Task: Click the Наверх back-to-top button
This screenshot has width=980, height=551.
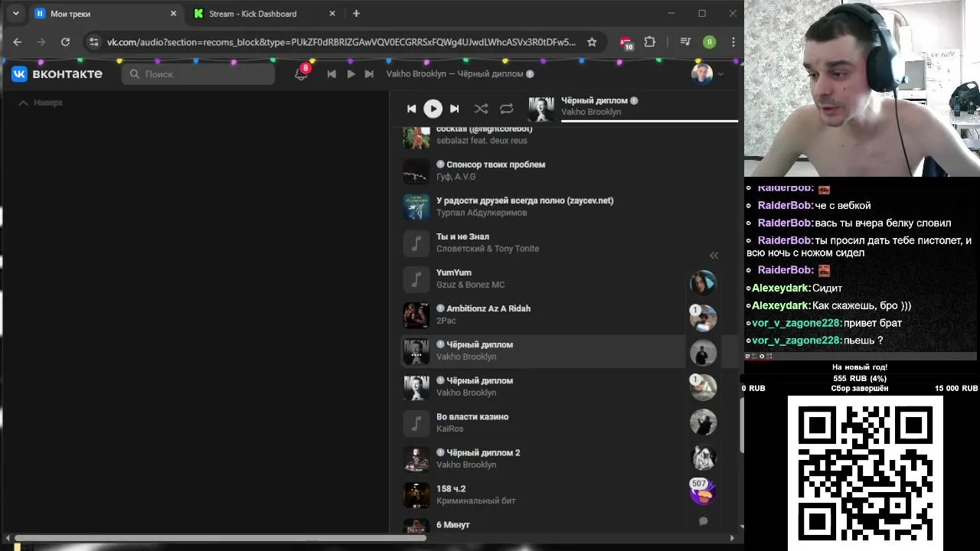Action: (x=41, y=103)
